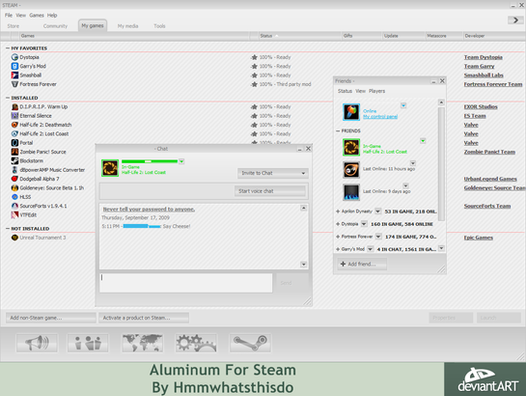This screenshot has width=526, height=396.
Task: Open the Invite to Chat dropdown
Action: point(273,173)
